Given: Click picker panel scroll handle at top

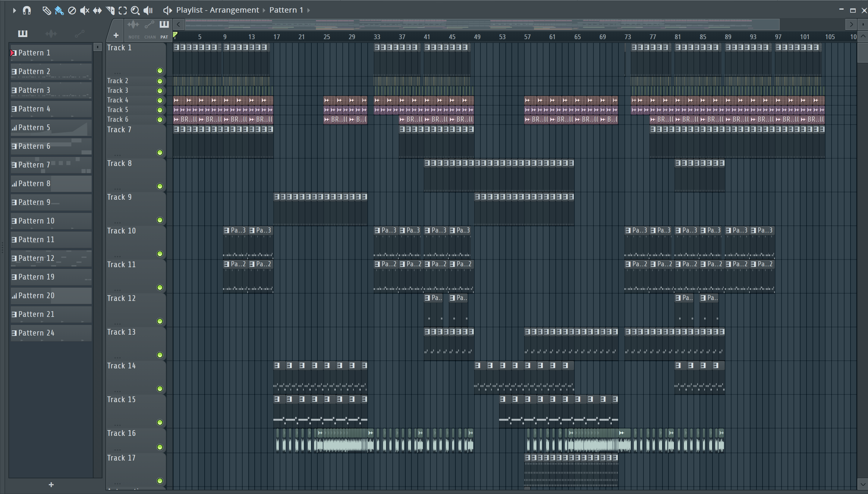Looking at the screenshot, I should (97, 47).
